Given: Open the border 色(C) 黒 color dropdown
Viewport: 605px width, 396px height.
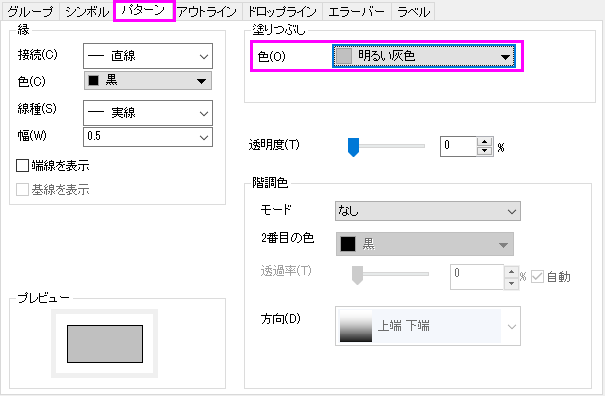Looking at the screenshot, I should coord(148,80).
